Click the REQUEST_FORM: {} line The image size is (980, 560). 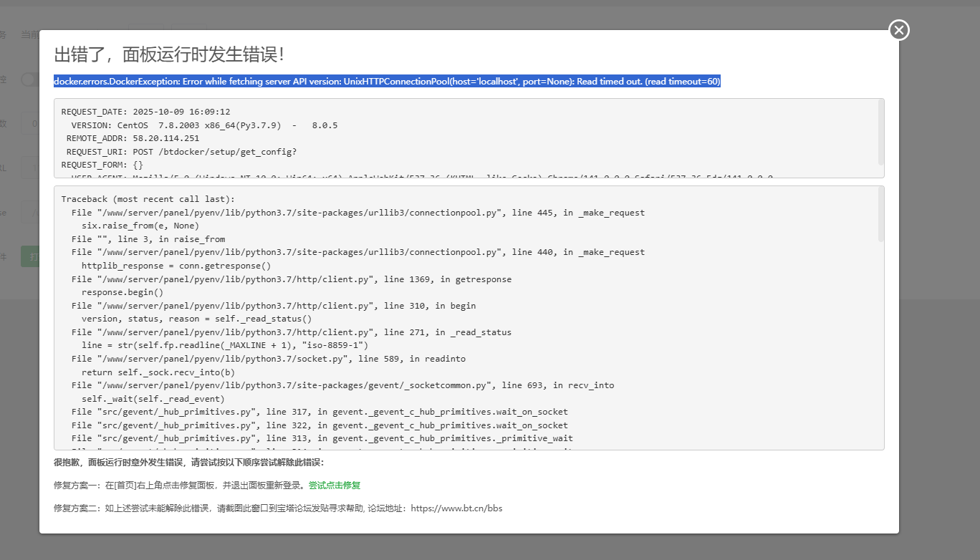(102, 165)
